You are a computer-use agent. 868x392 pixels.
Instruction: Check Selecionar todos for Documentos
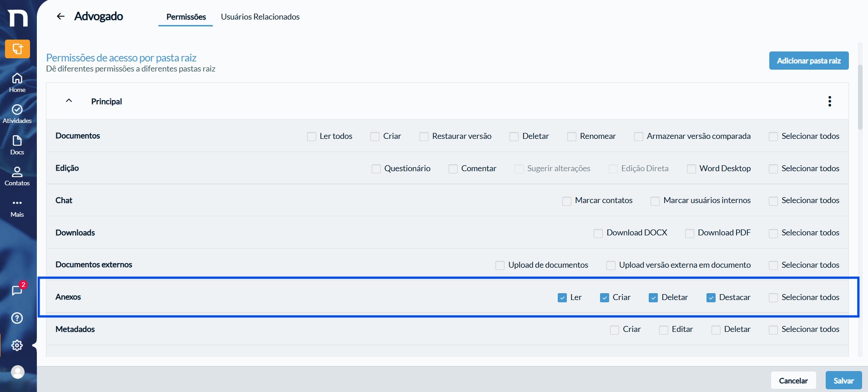773,137
